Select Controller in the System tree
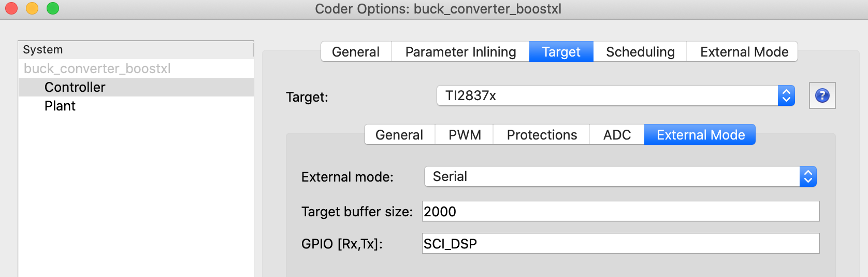Viewport: 868px width, 277px height. pyautogui.click(x=75, y=87)
